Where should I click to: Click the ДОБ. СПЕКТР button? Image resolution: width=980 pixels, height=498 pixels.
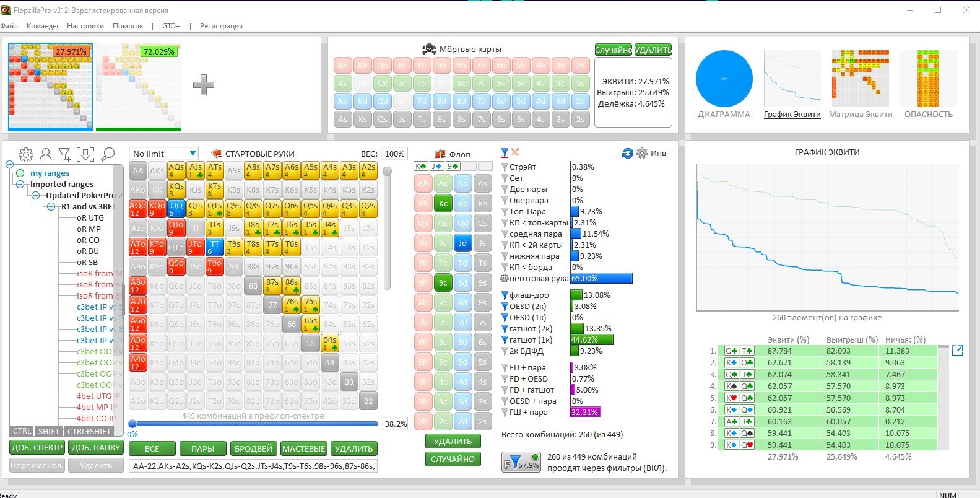pos(37,448)
